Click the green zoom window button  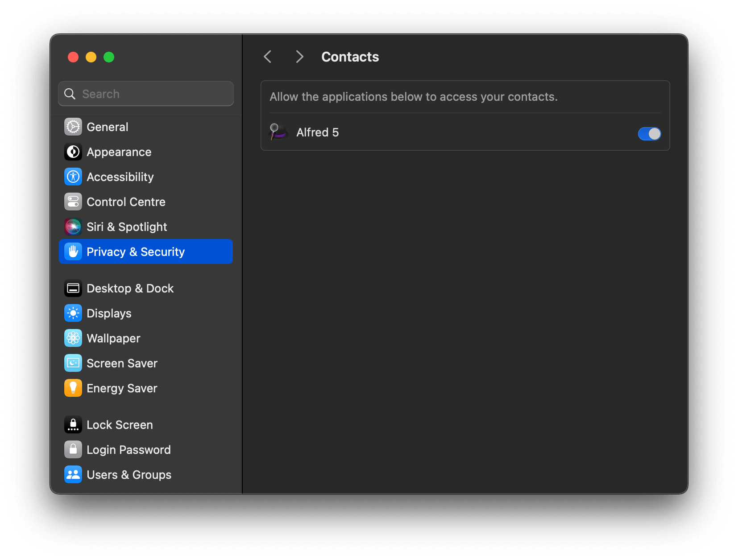coord(109,57)
